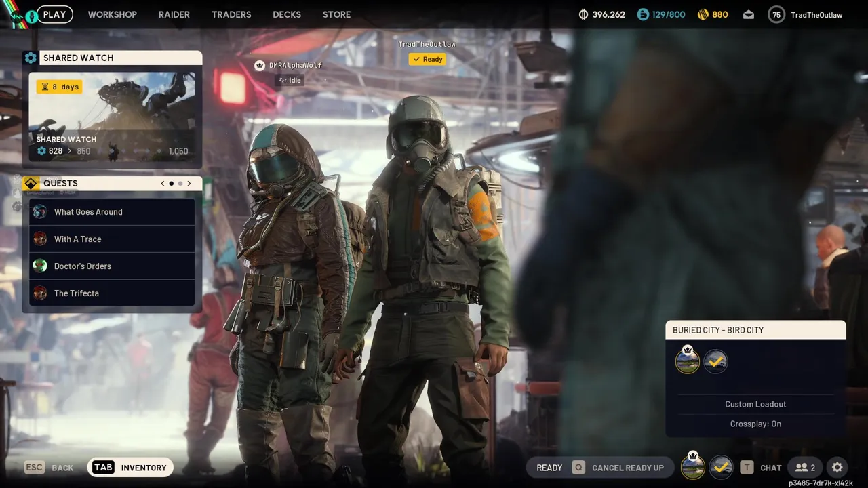
Task: Click the 828 merit points value
Action: (x=56, y=151)
